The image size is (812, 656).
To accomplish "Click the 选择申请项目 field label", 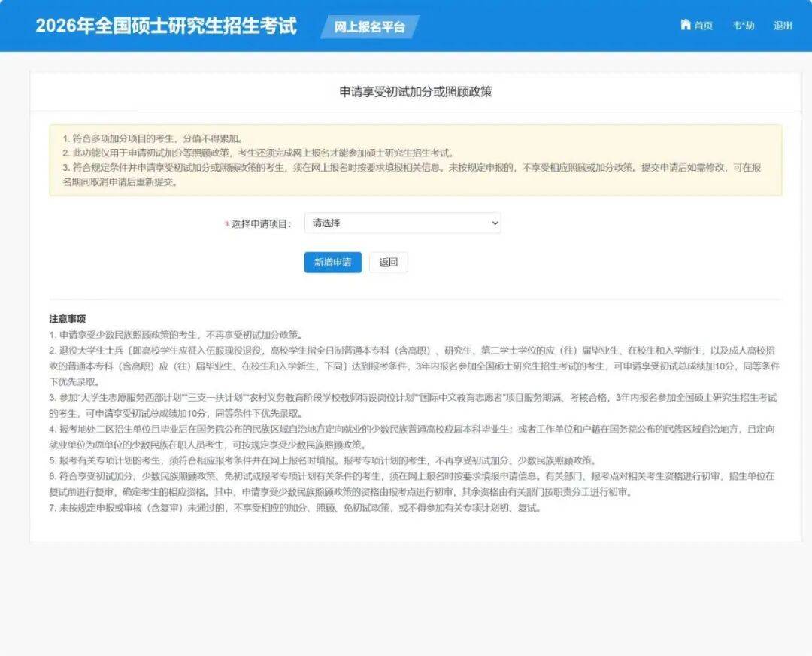I will [x=261, y=224].
